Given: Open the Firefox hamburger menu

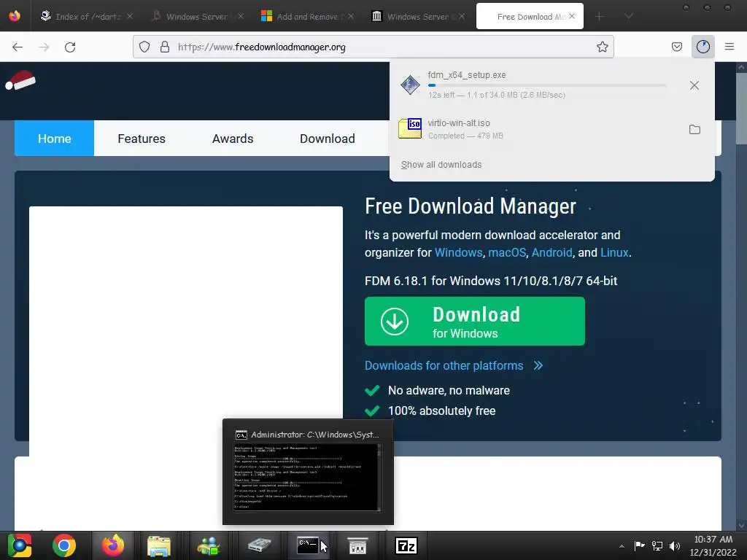Looking at the screenshot, I should [x=729, y=47].
